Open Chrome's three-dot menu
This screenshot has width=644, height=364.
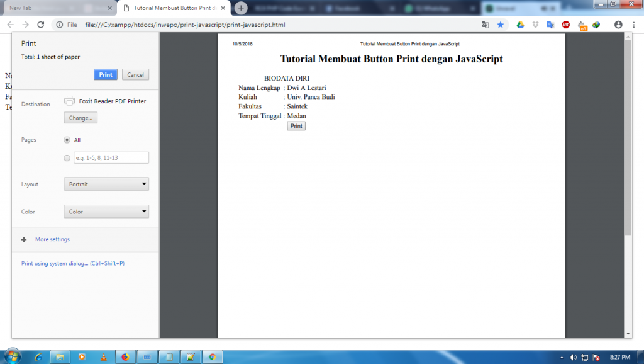(x=634, y=25)
